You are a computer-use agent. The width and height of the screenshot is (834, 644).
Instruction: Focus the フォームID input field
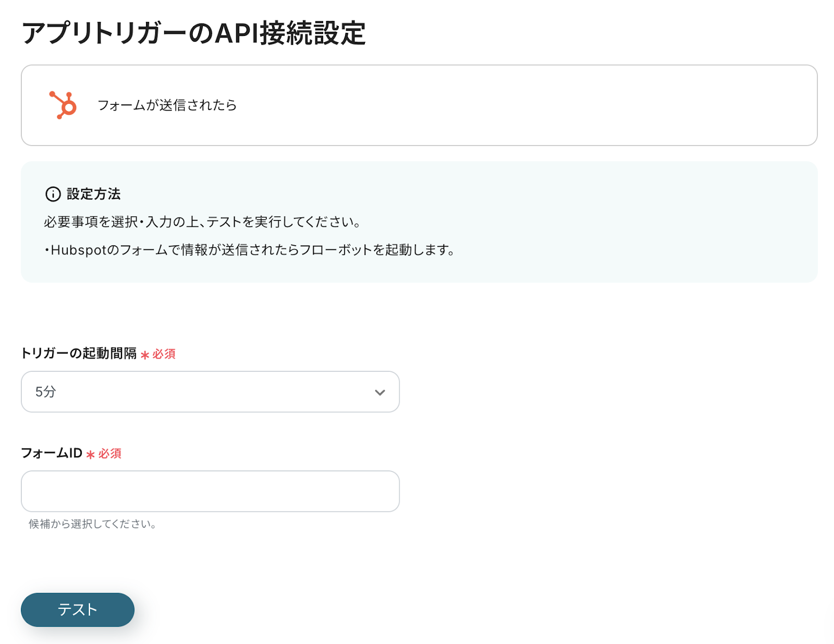[x=210, y=491]
